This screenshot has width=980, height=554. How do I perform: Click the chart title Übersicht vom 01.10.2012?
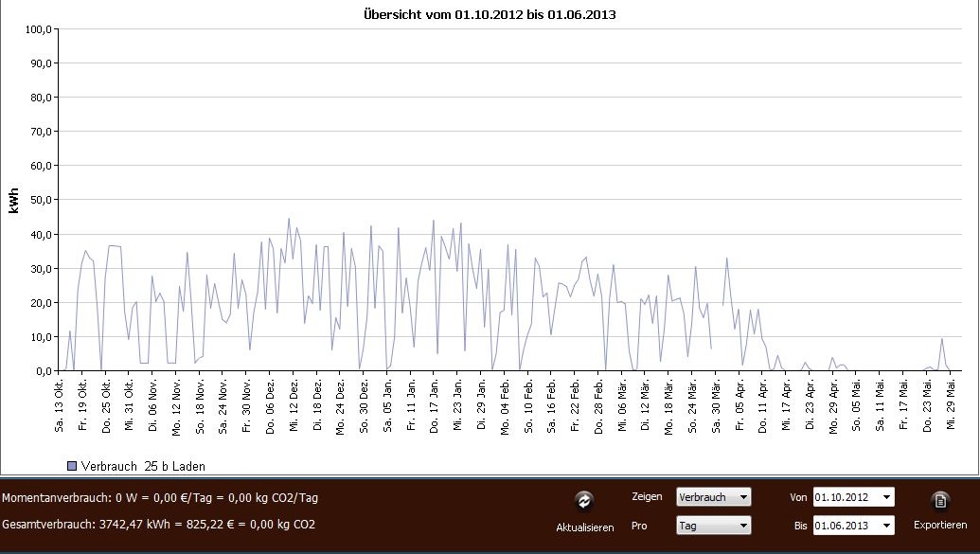coord(490,14)
